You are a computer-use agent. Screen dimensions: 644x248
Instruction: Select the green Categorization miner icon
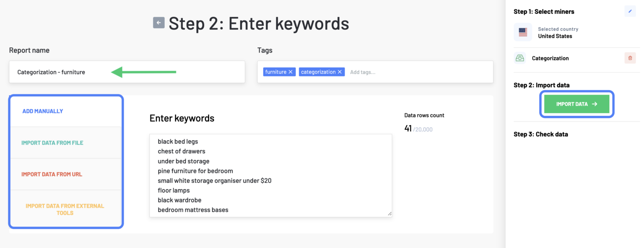pyautogui.click(x=520, y=58)
